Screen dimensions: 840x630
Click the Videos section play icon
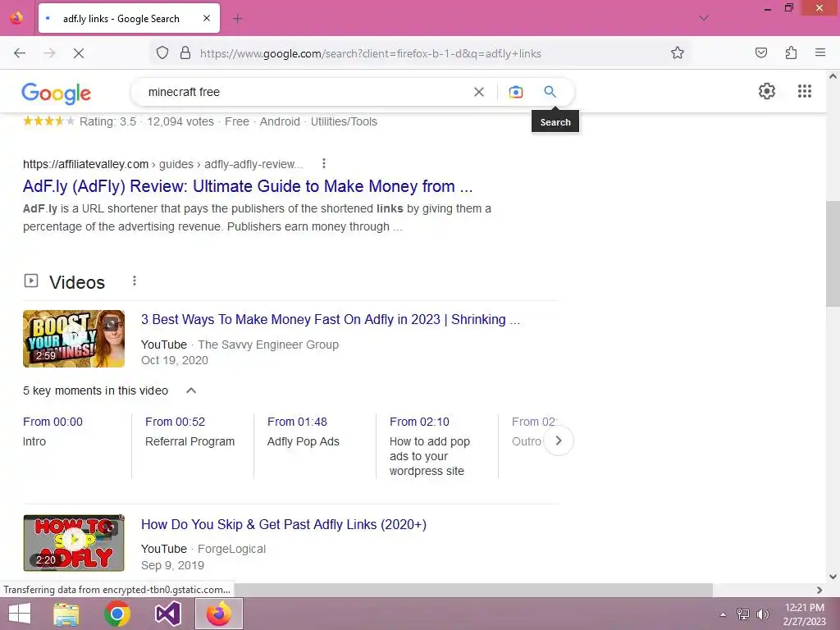[x=31, y=281]
